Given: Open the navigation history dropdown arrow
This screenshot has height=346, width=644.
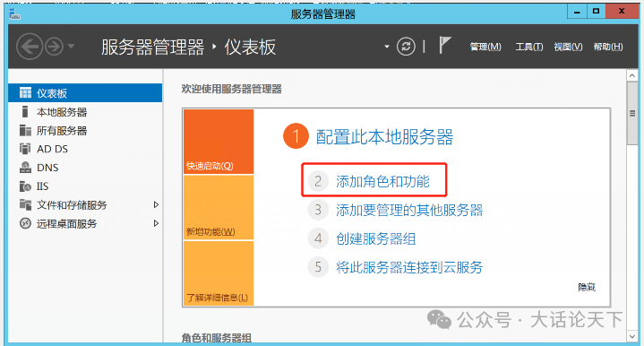Looking at the screenshot, I should [x=71, y=47].
